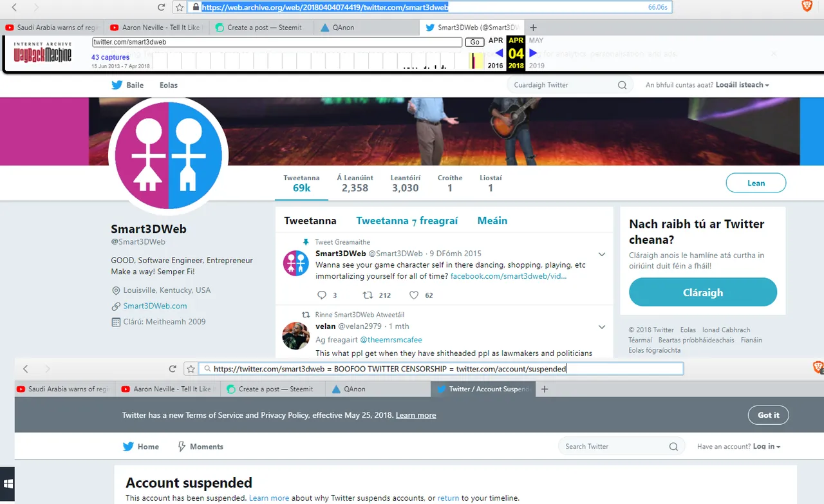824x504 pixels.
Task: Click the bookmark star in top address bar
Action: point(180,7)
